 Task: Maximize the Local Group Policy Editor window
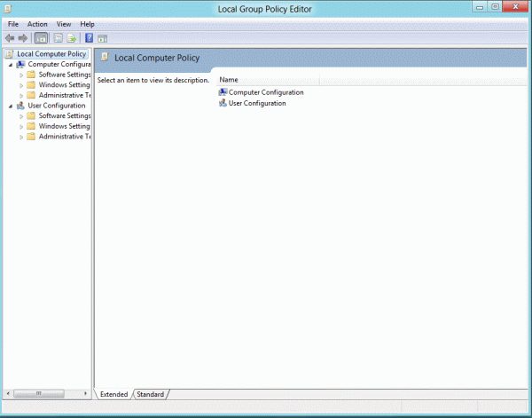tap(495, 7)
